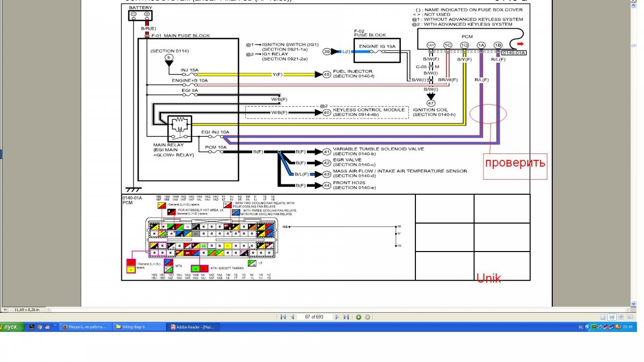Viewport: 644px width, 362px height.
Task: Open the third quick launch icon in taskbar
Action: [47, 327]
